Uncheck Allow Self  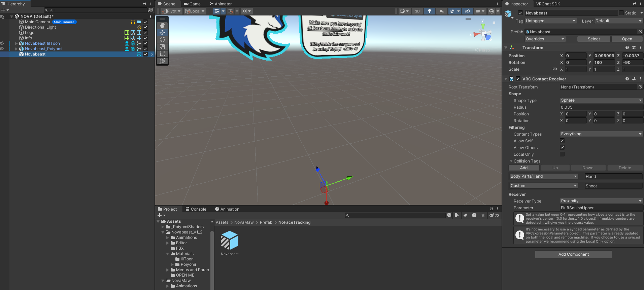[x=562, y=141]
